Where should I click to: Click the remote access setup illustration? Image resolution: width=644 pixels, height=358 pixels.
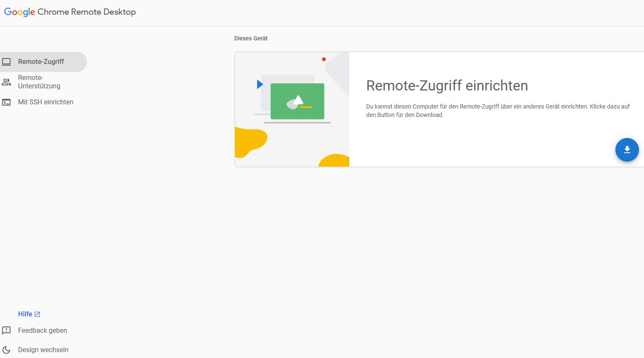(292, 109)
